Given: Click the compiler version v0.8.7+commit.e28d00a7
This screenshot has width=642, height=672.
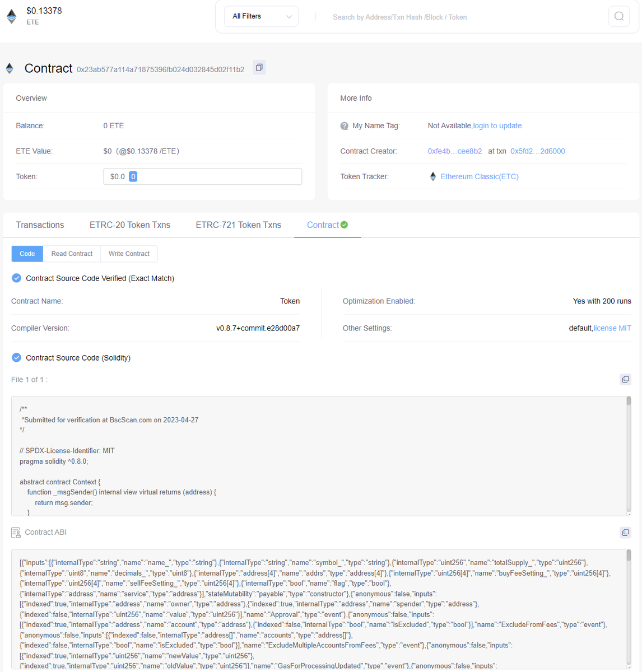Looking at the screenshot, I should [258, 328].
